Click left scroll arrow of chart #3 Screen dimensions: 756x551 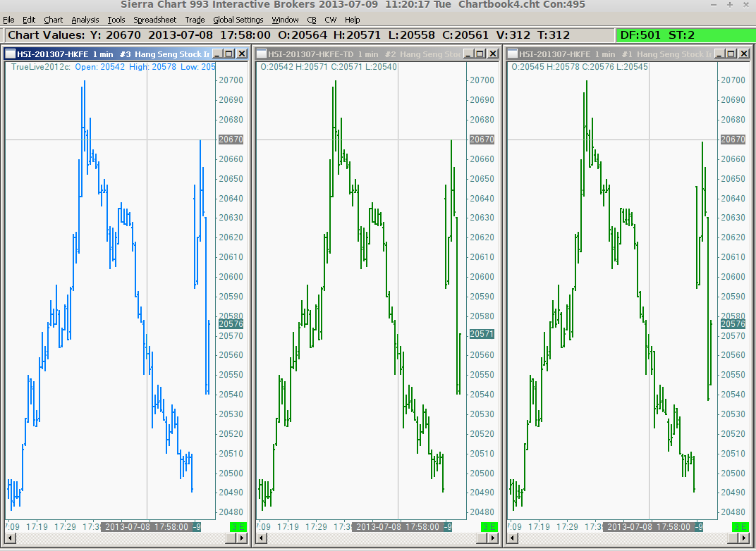(10, 538)
